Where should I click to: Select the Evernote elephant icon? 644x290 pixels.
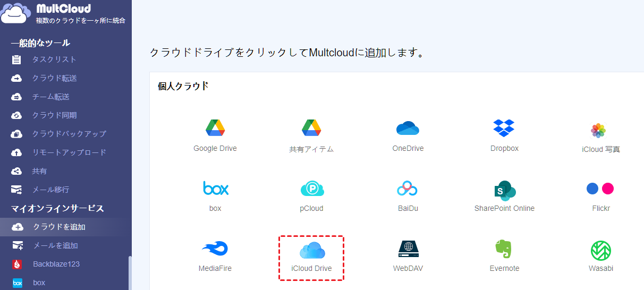504,249
